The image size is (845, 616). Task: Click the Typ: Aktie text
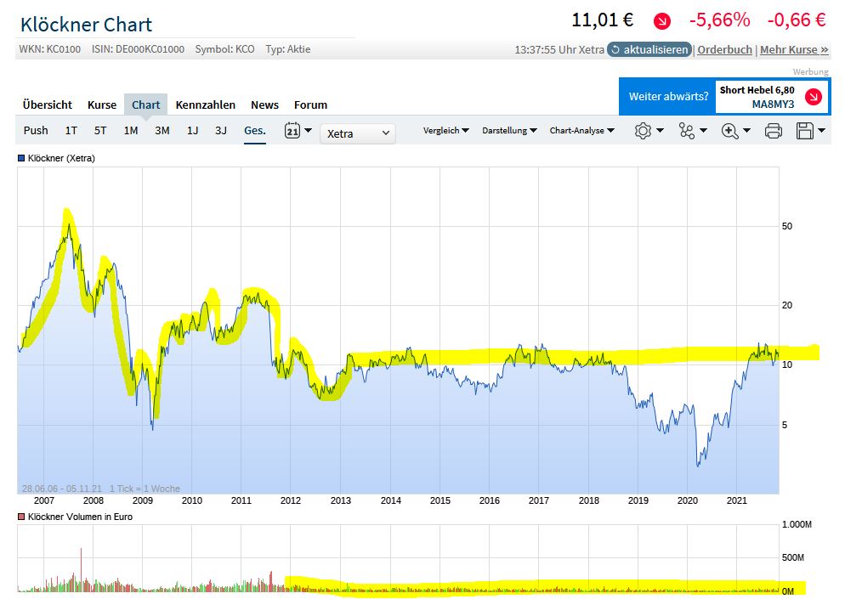(x=288, y=49)
